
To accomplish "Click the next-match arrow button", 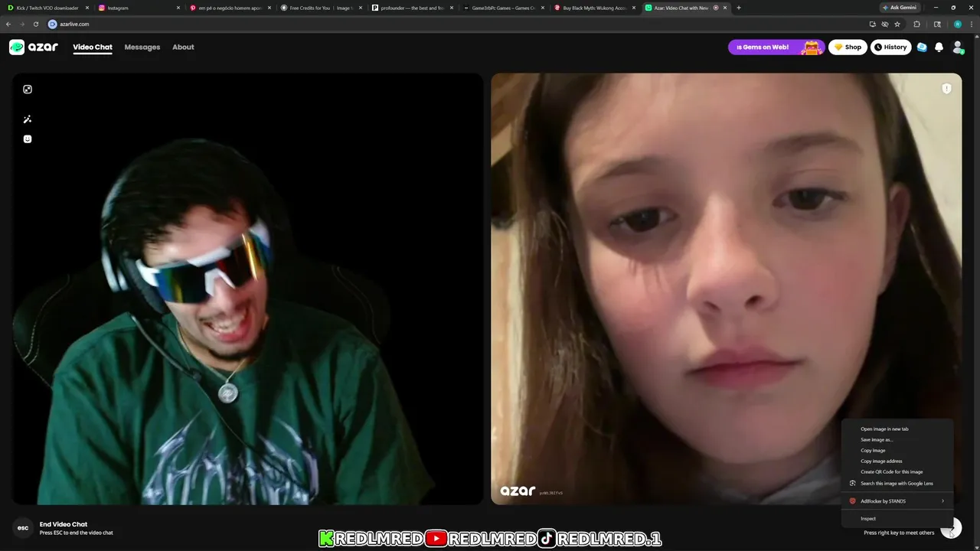I will pos(951,528).
